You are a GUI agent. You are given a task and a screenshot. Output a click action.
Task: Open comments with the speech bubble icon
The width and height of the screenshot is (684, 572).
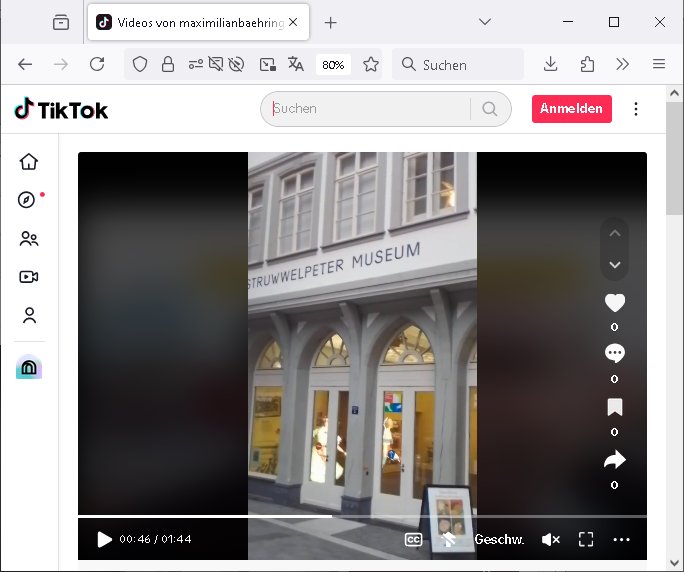tap(614, 354)
